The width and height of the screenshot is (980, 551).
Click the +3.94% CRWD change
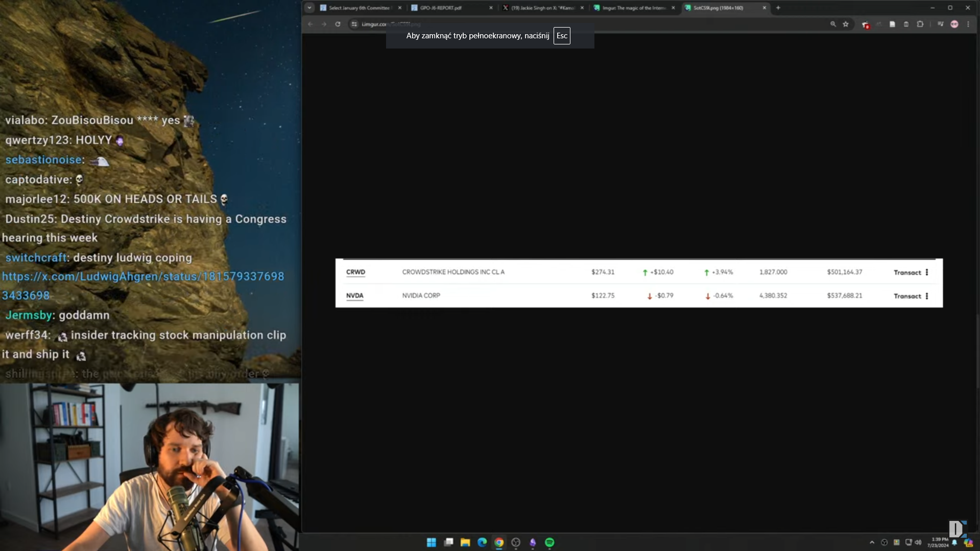[719, 272]
